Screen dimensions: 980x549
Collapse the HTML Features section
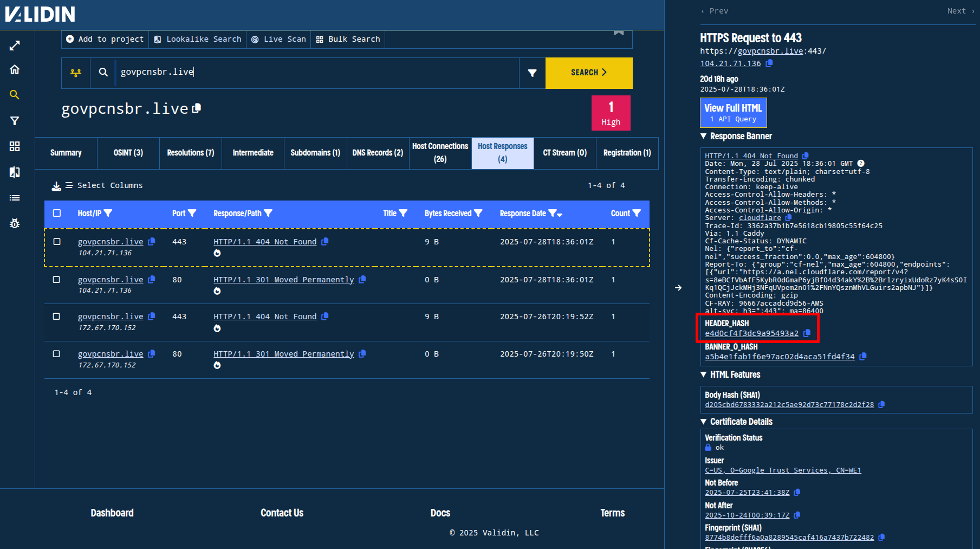[x=704, y=374]
